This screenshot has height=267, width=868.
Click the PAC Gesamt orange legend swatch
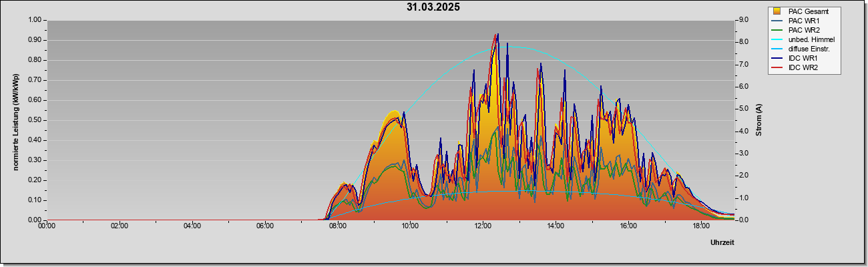point(777,11)
